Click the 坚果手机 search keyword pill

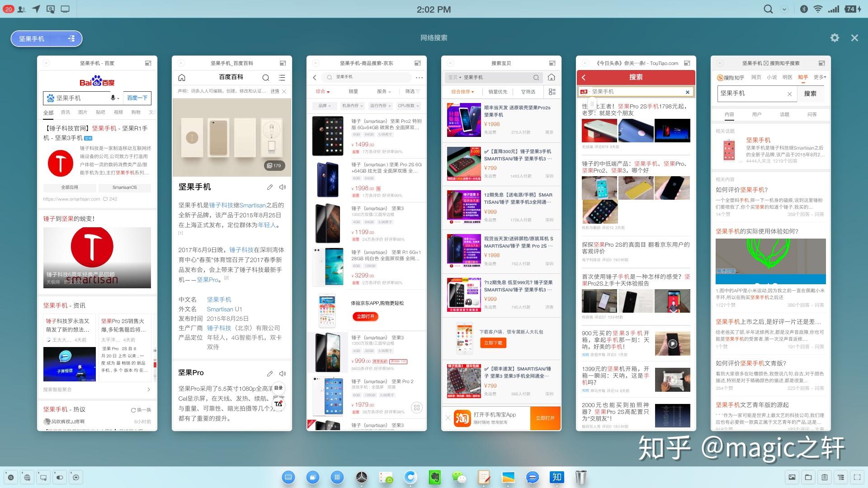click(47, 39)
